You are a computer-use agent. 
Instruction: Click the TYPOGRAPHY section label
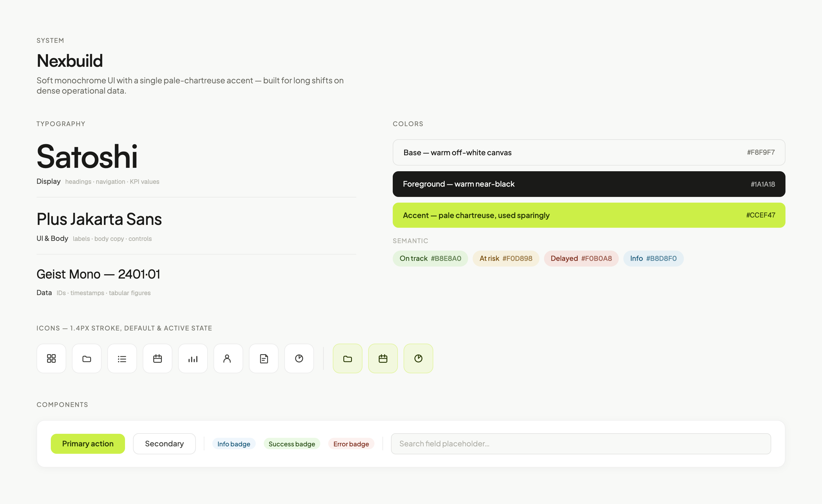(61, 124)
